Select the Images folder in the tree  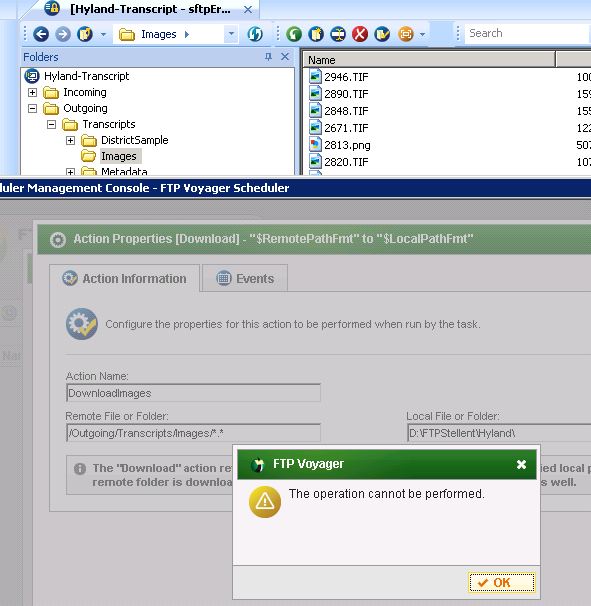[119, 156]
